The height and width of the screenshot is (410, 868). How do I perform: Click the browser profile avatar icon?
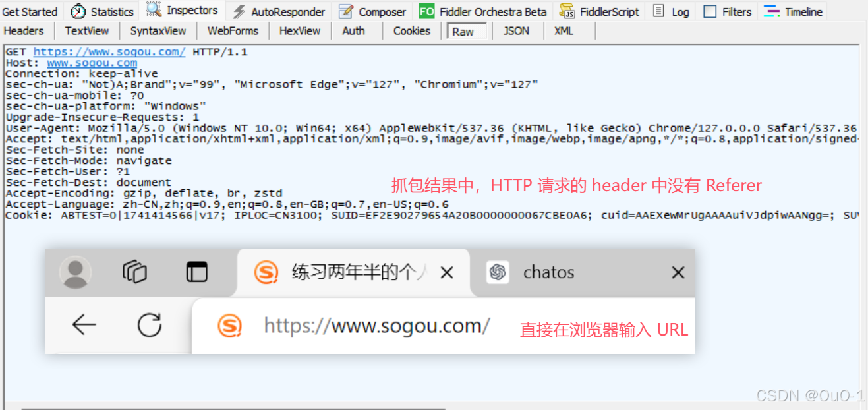click(75, 272)
